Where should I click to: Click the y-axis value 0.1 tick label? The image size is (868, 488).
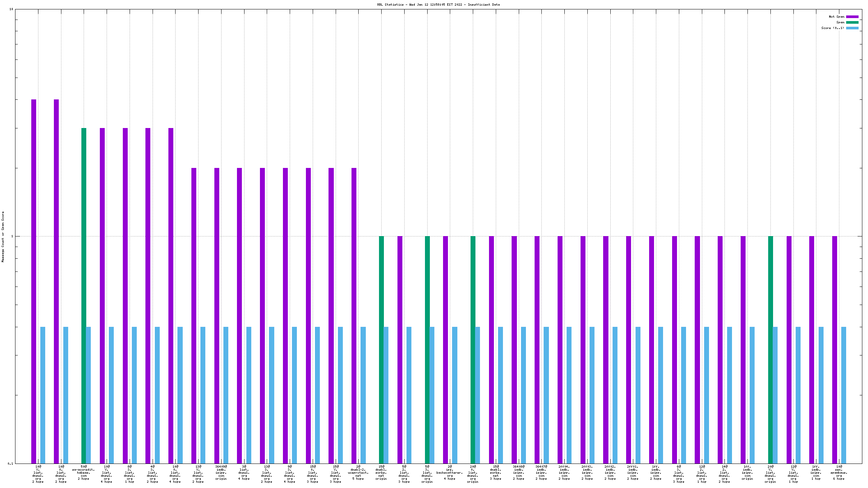(x=11, y=464)
